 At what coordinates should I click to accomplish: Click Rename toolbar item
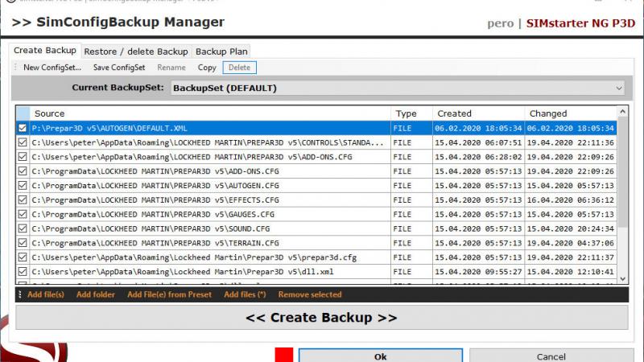(171, 68)
